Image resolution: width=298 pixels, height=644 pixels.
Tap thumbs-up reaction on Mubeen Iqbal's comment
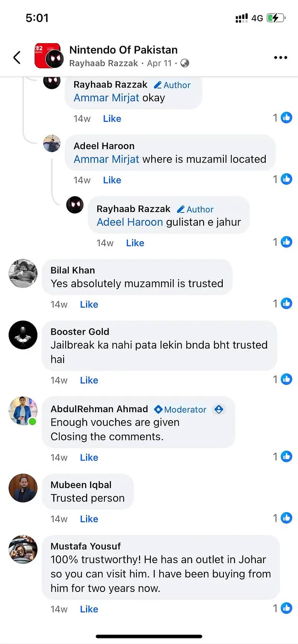tap(286, 518)
